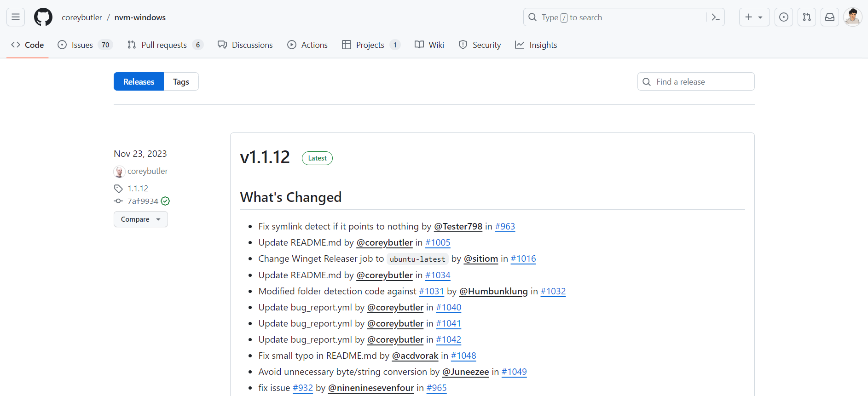Focus the 'Find a release' search field
This screenshot has height=396, width=868.
(x=696, y=81)
